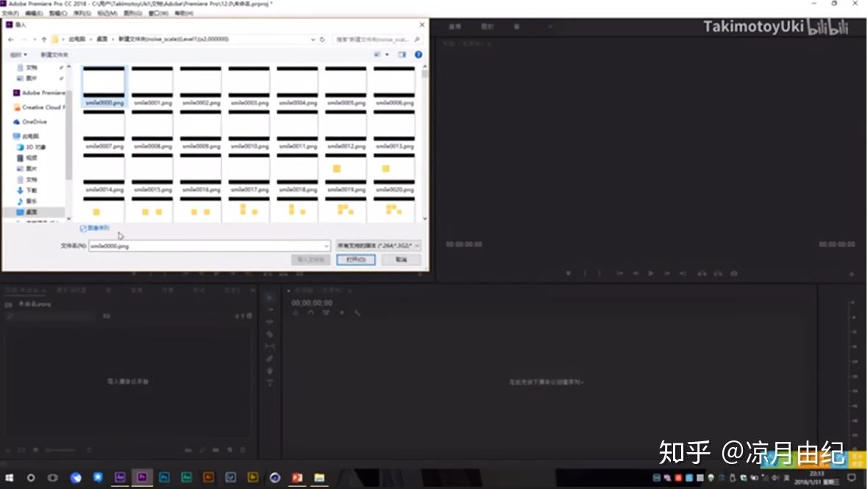Click This PC segment in the address path
The height and width of the screenshot is (489, 868).
pyautogui.click(x=77, y=39)
